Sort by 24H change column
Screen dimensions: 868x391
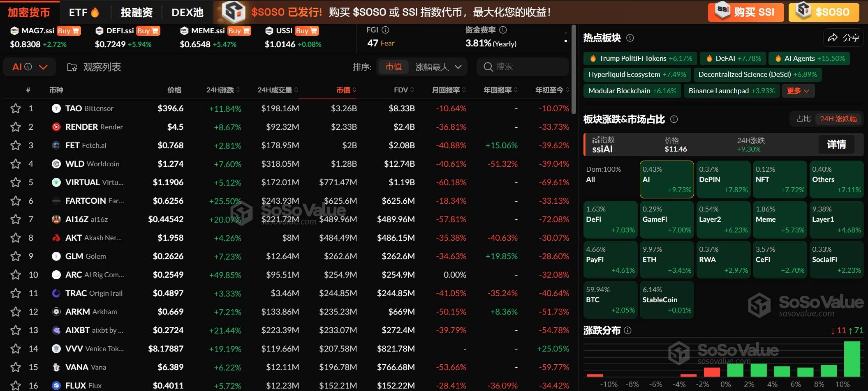pyautogui.click(x=223, y=90)
